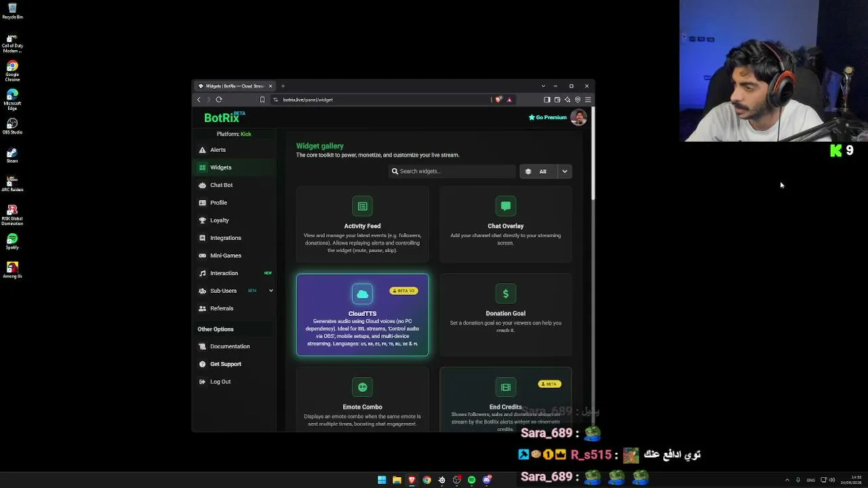868x488 pixels.
Task: Open Discord from the taskbar
Action: click(486, 480)
